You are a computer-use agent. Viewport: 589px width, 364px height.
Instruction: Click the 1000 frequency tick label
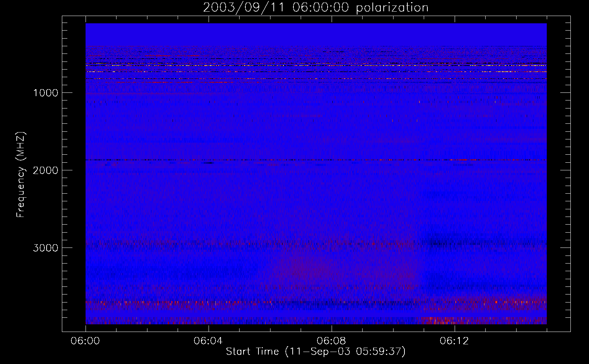tap(46, 93)
